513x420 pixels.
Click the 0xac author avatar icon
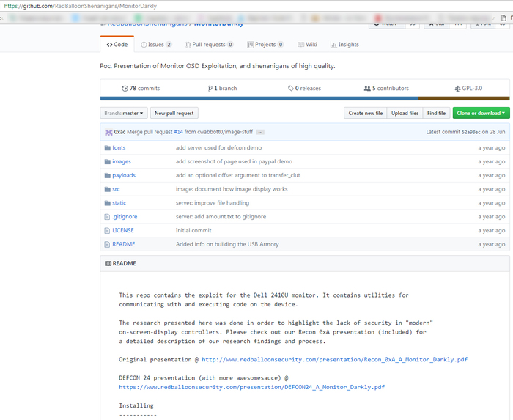[108, 132]
